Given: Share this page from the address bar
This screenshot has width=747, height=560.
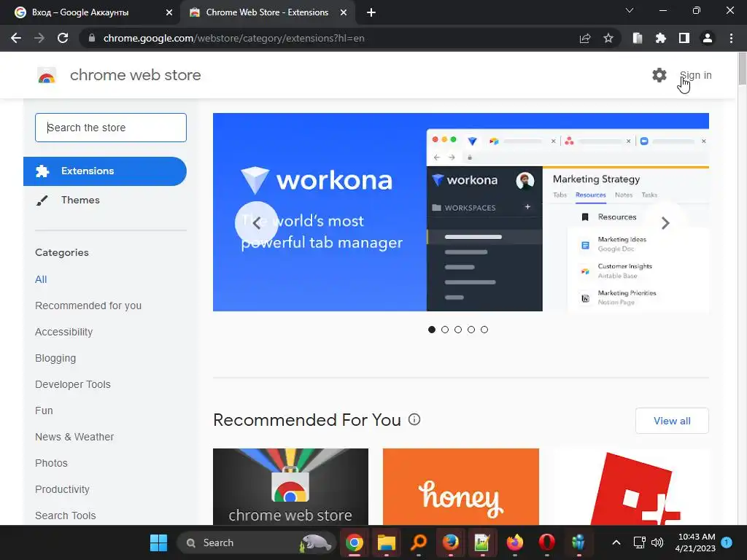Looking at the screenshot, I should [x=585, y=38].
